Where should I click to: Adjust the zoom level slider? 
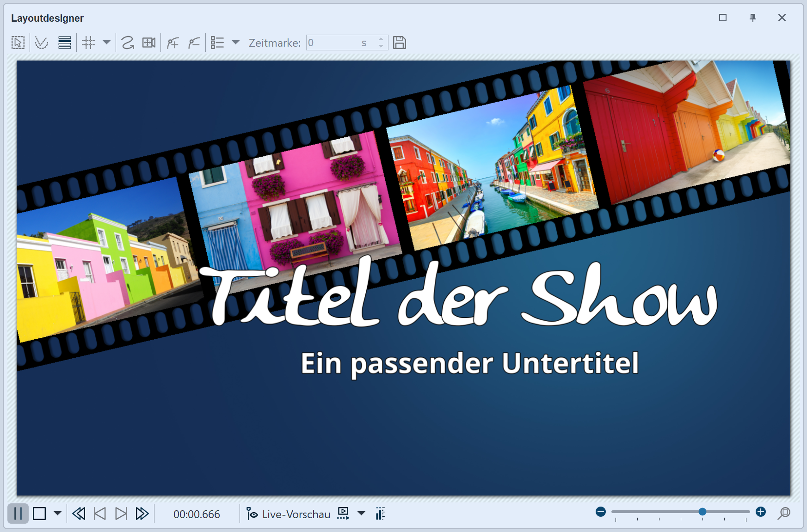click(702, 512)
